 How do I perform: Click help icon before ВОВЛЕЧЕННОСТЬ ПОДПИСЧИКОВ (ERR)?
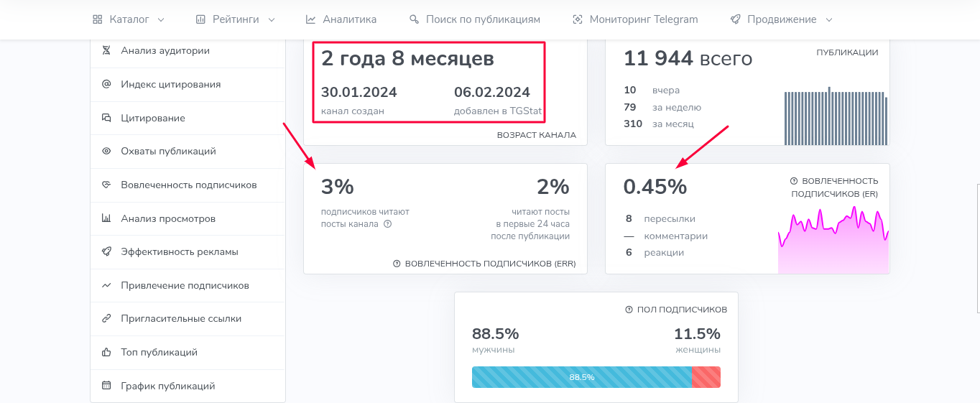click(x=397, y=264)
